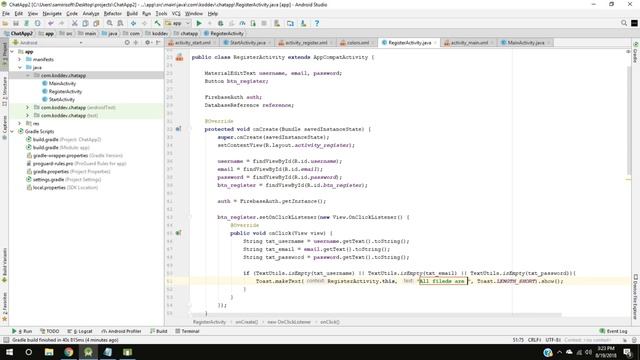Switch to MainActivity.java editor tab
The height and width of the screenshot is (360, 640).
pos(526,42)
